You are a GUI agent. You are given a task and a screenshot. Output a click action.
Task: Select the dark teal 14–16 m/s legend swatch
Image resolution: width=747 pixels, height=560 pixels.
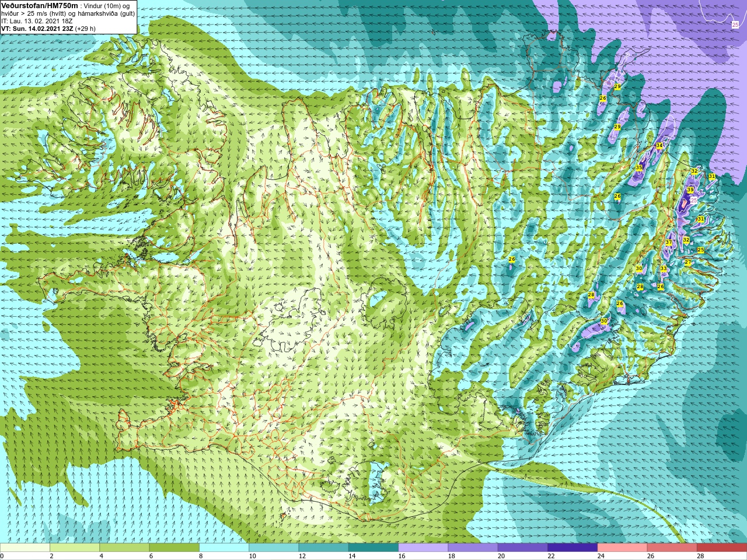tap(373, 548)
